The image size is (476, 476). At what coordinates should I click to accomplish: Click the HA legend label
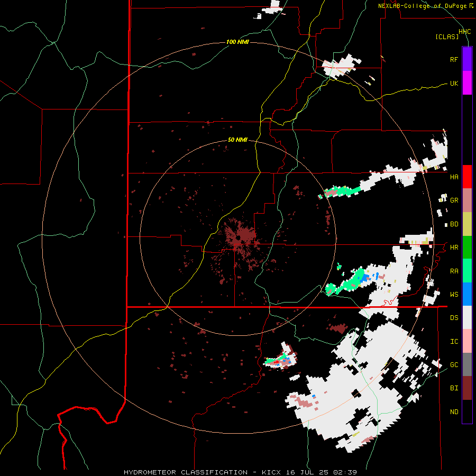(454, 177)
